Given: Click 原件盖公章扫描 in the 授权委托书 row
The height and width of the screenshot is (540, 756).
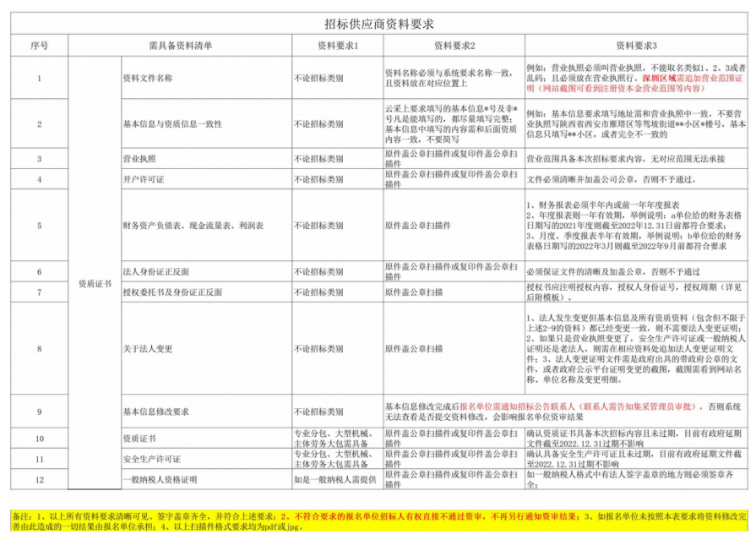Looking at the screenshot, I should (454, 292).
